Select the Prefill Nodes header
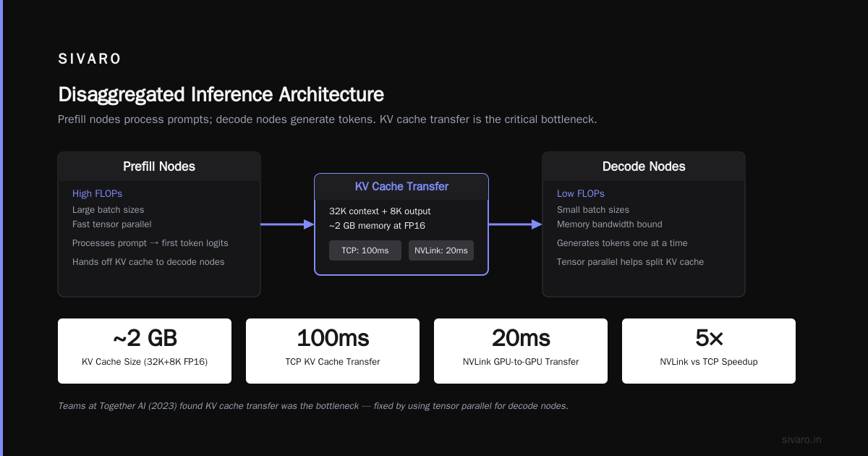The height and width of the screenshot is (456, 868). click(x=159, y=166)
